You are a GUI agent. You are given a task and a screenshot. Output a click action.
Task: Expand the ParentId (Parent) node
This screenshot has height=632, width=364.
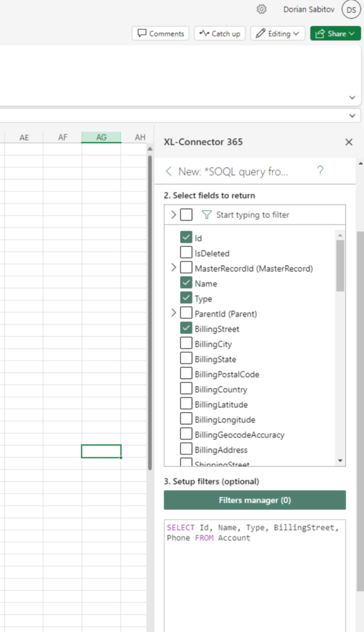click(x=174, y=313)
